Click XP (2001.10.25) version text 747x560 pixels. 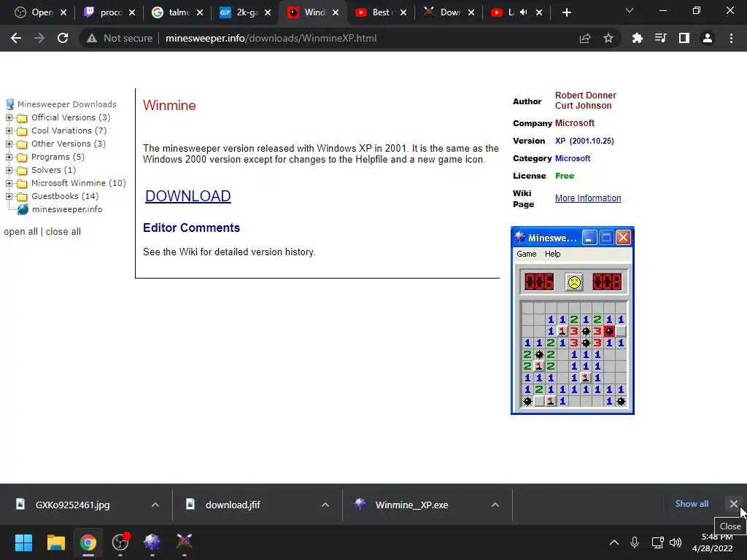point(584,141)
